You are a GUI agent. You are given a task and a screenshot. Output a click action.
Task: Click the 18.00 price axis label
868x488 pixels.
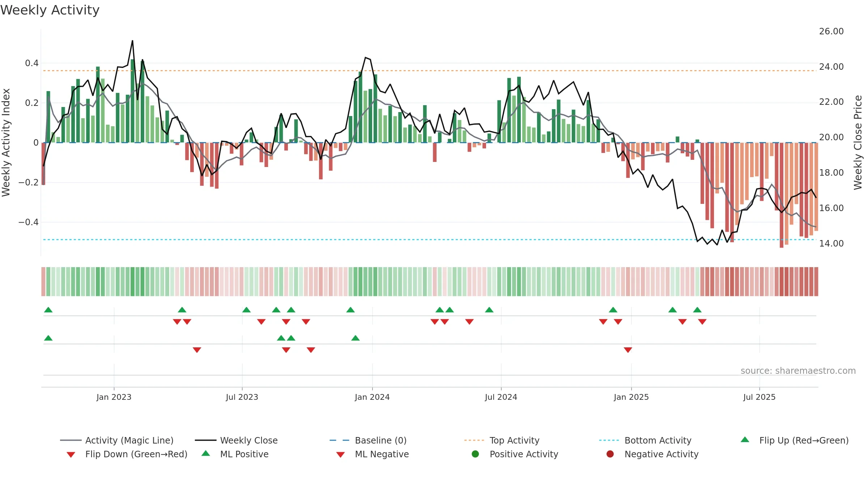(x=831, y=173)
